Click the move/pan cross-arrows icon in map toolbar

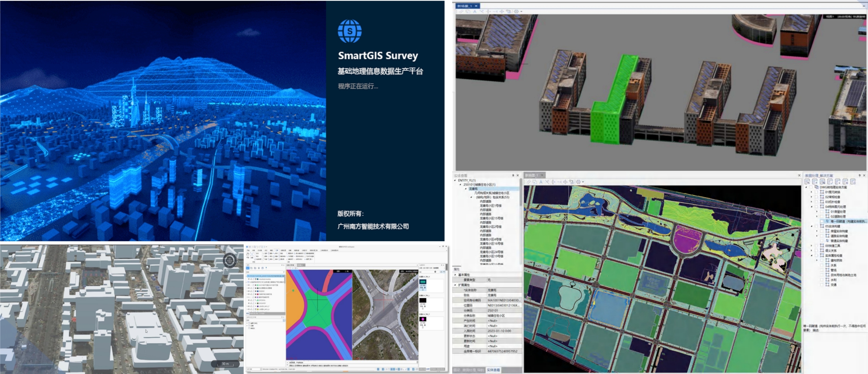click(x=565, y=182)
